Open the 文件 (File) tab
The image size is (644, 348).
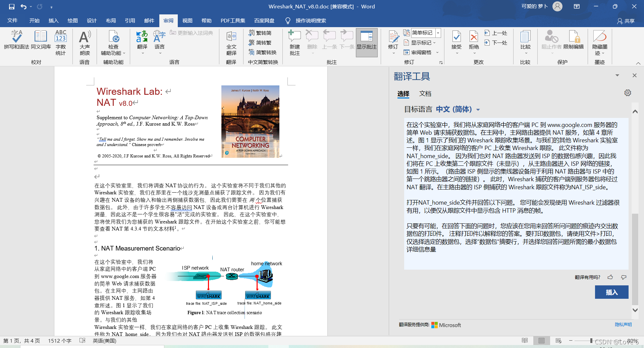point(12,20)
